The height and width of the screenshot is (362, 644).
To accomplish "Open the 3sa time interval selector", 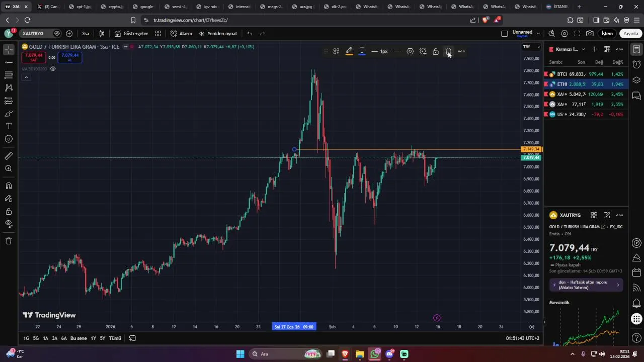I will pos(86,34).
